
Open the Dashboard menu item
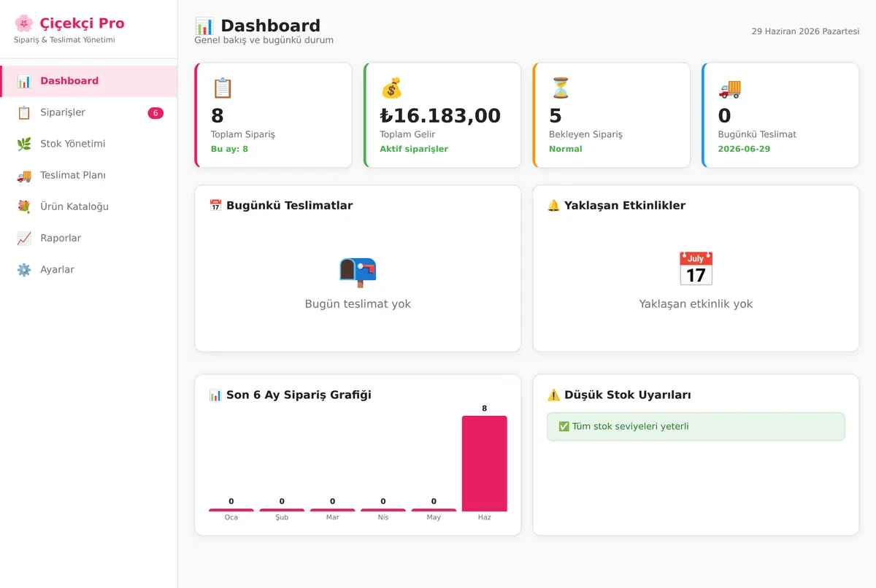(88, 81)
